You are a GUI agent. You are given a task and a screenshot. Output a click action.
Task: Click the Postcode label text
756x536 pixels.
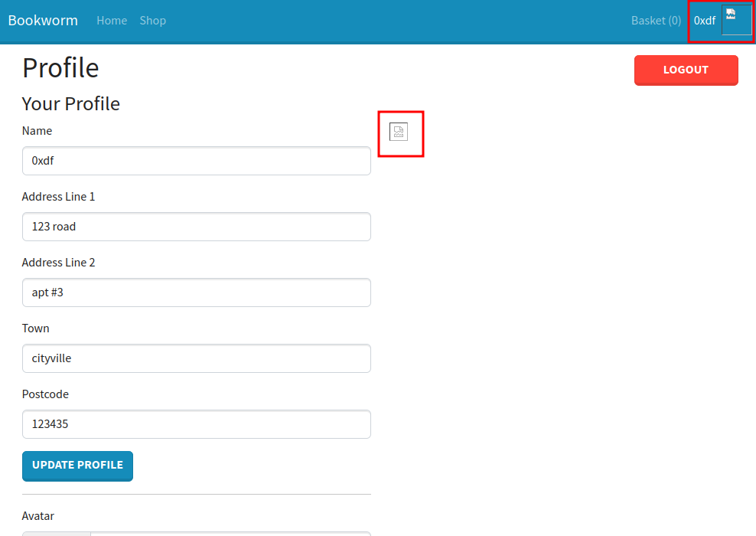[45, 394]
